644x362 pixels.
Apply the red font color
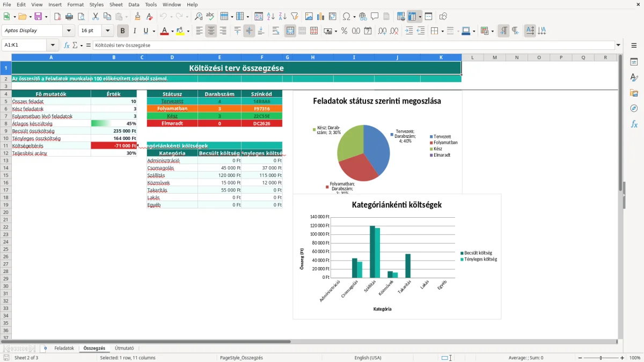coord(164,31)
